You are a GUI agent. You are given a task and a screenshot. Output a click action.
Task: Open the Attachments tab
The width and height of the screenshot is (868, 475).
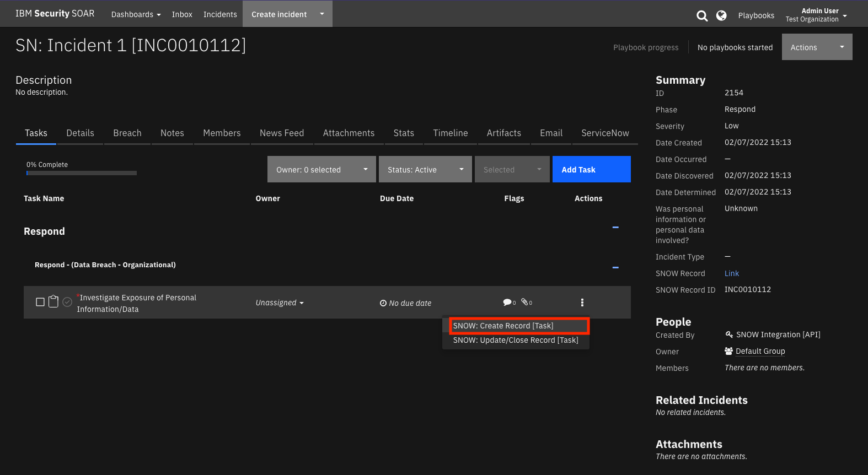coord(349,133)
